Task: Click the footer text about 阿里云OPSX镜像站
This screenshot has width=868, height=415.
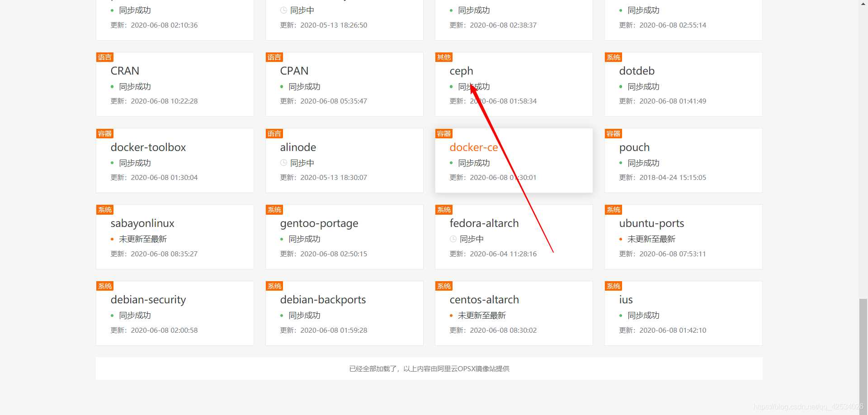Action: click(x=429, y=369)
